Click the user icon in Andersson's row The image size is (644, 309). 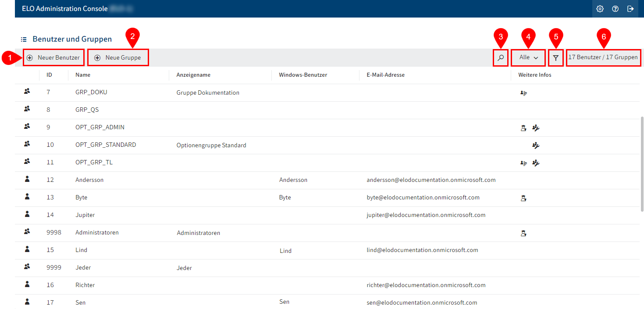pyautogui.click(x=27, y=179)
